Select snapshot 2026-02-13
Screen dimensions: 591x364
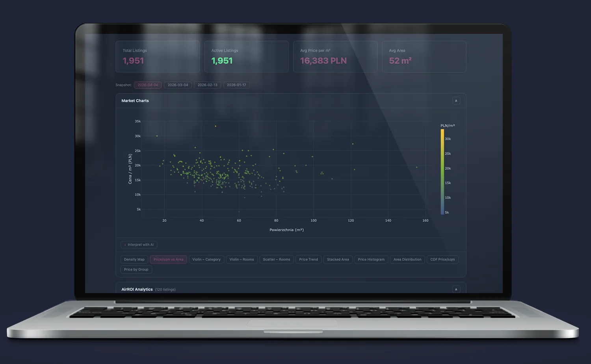click(x=207, y=85)
